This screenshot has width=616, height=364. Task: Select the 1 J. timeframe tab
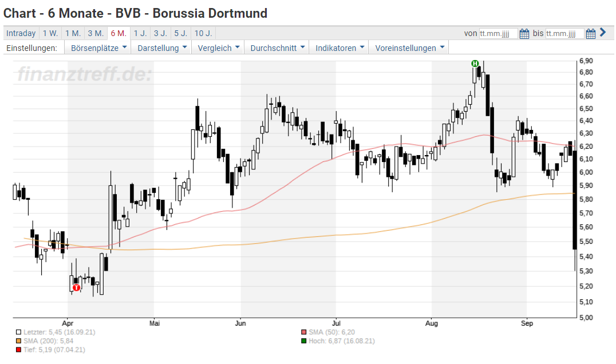click(140, 33)
